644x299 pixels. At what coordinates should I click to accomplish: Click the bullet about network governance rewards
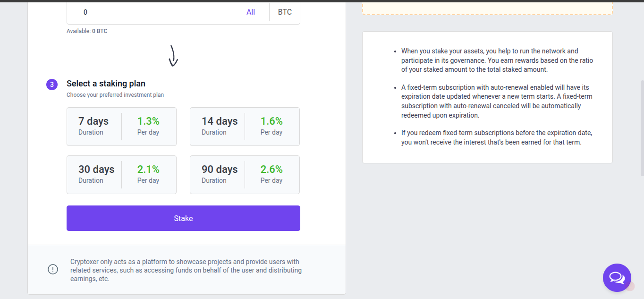pyautogui.click(x=497, y=60)
